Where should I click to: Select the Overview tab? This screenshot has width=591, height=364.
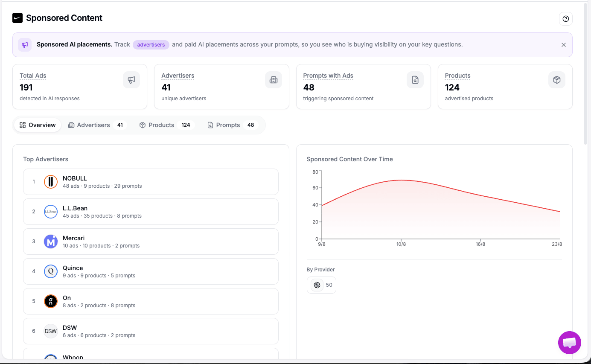(x=38, y=125)
